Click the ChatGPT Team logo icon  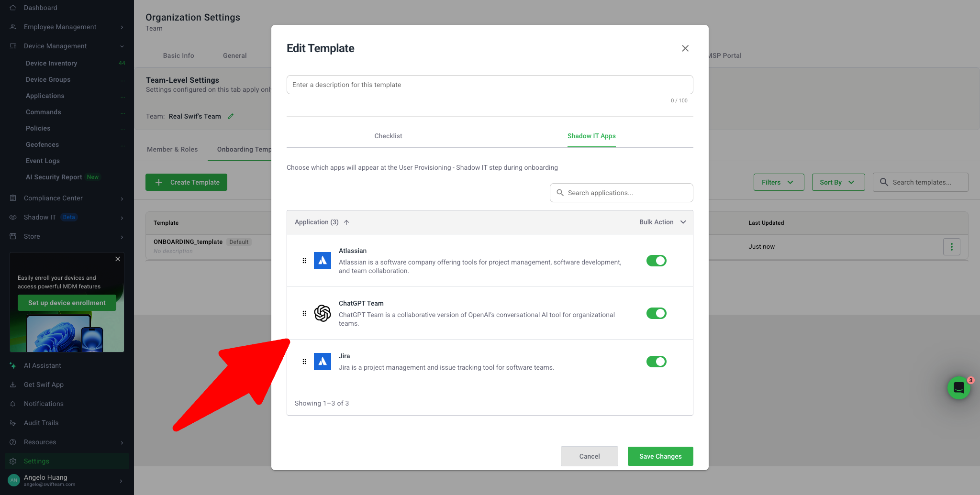(x=322, y=313)
